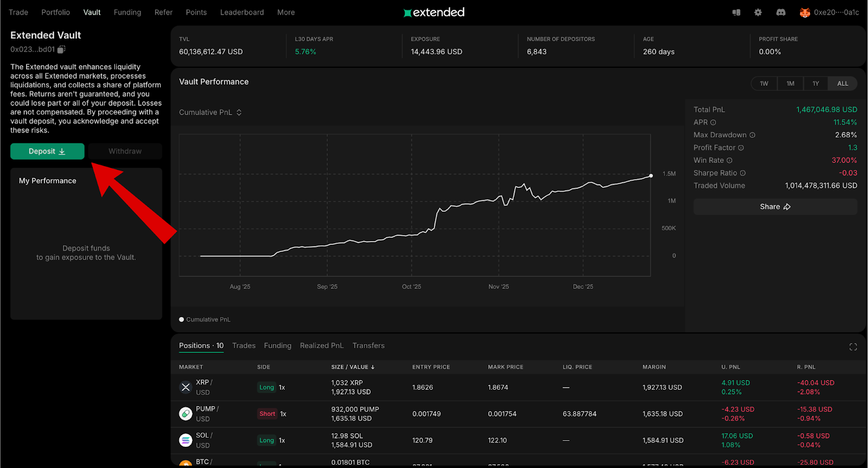
Task: Click the ENTRY PRICE column header
Action: point(431,367)
